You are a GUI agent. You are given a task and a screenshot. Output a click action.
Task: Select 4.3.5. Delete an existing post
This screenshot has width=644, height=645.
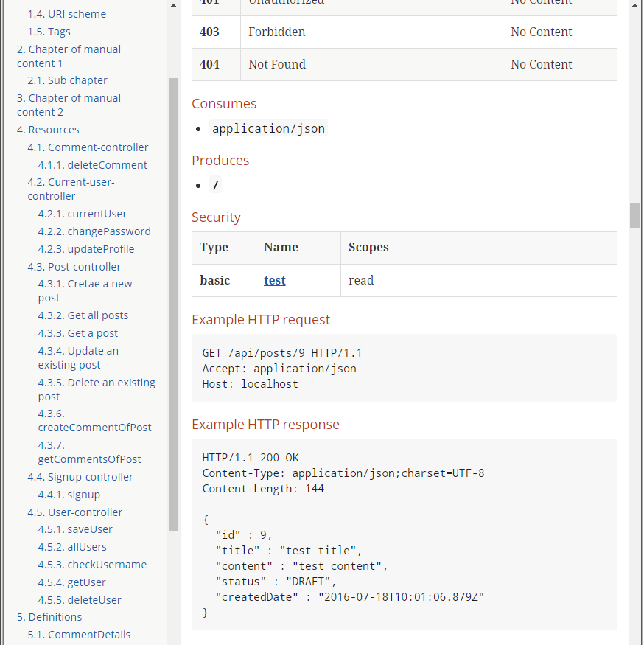click(x=97, y=389)
